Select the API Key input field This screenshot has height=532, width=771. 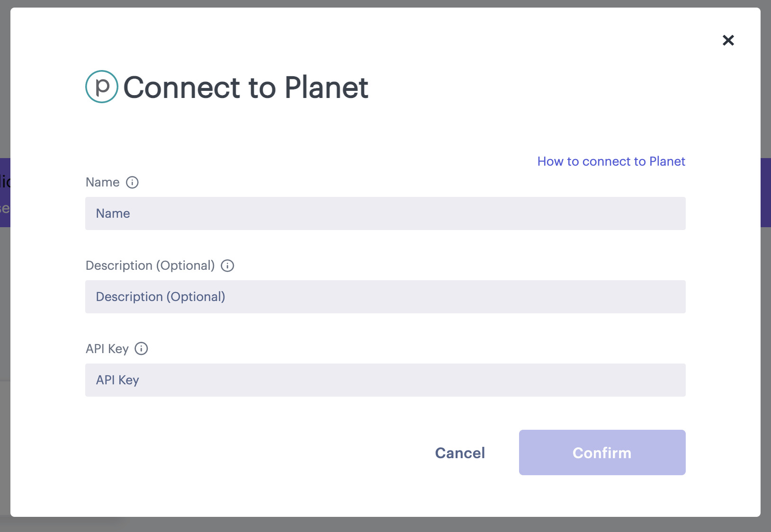(x=385, y=380)
